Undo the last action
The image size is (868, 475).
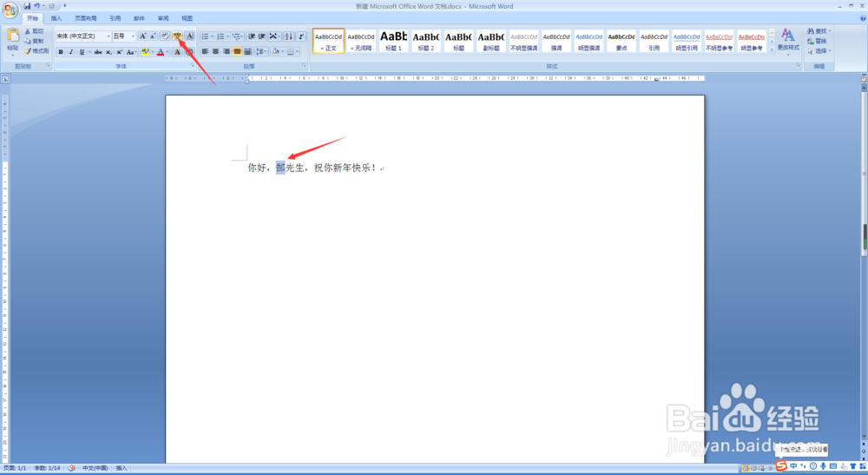(x=37, y=6)
